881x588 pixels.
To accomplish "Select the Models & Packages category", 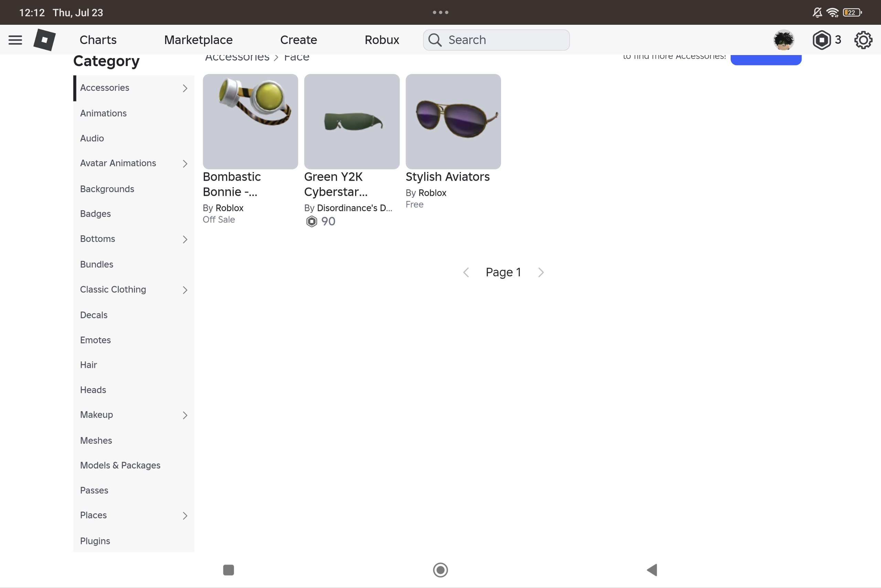I will [134, 466].
